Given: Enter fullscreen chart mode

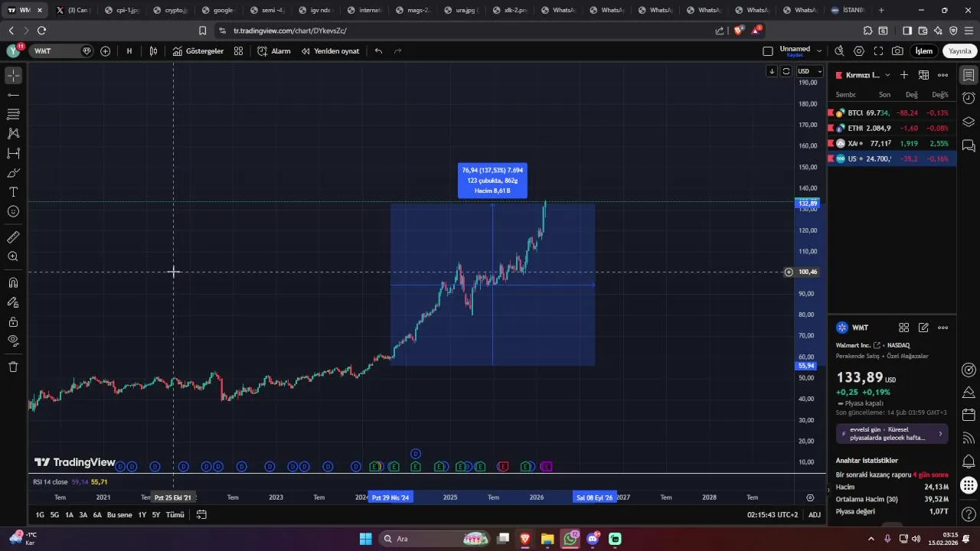Looking at the screenshot, I should (x=878, y=51).
